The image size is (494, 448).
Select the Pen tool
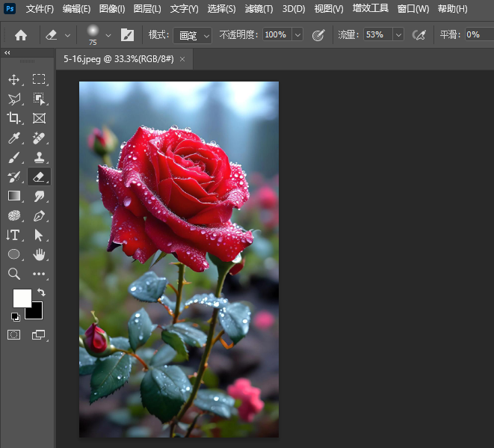[x=39, y=216]
